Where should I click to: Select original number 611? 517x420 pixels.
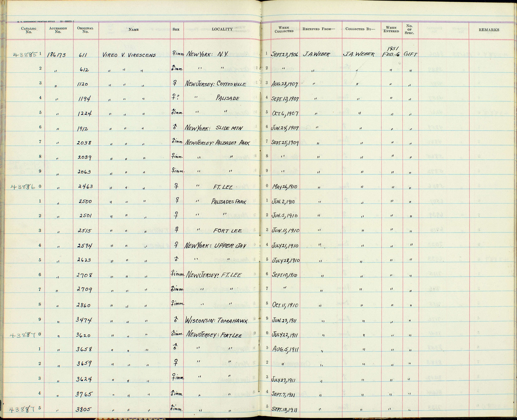(83, 55)
